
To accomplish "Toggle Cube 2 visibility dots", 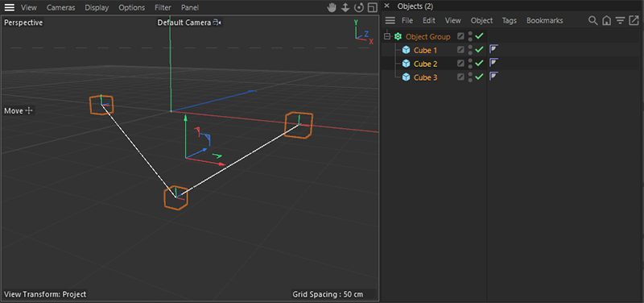I will coord(470,64).
